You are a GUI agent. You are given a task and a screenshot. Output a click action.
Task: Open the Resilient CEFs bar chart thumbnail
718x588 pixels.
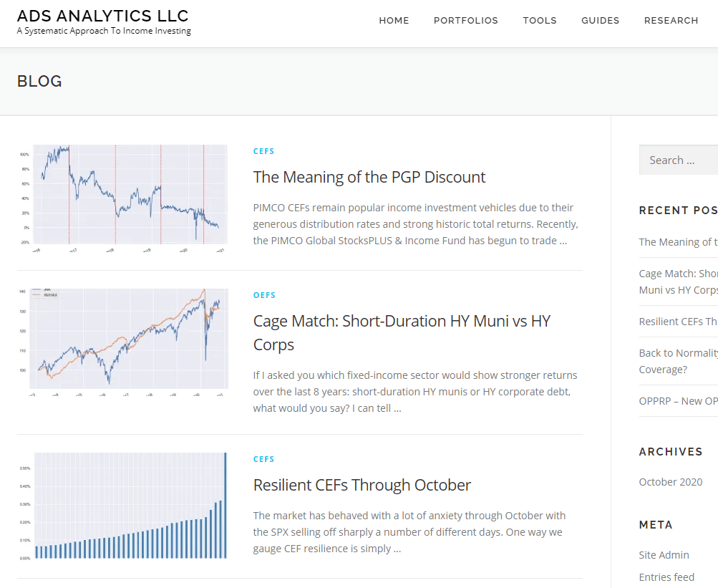[122, 505]
